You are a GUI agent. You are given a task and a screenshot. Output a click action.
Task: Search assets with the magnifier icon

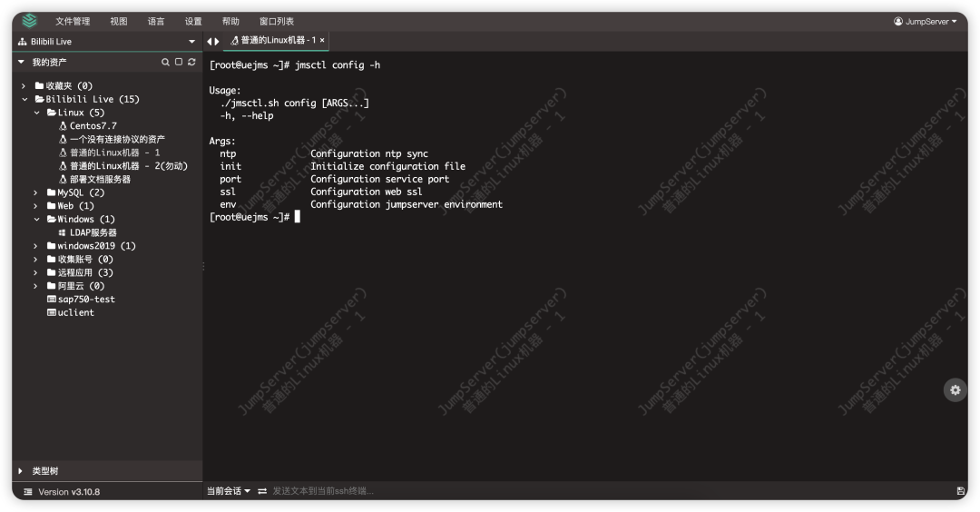point(166,62)
